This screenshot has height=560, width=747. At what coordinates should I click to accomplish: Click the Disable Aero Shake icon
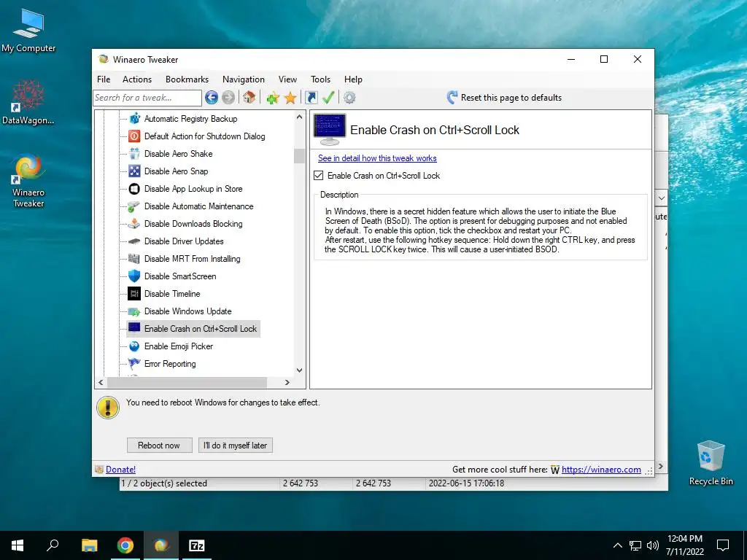pyautogui.click(x=134, y=154)
